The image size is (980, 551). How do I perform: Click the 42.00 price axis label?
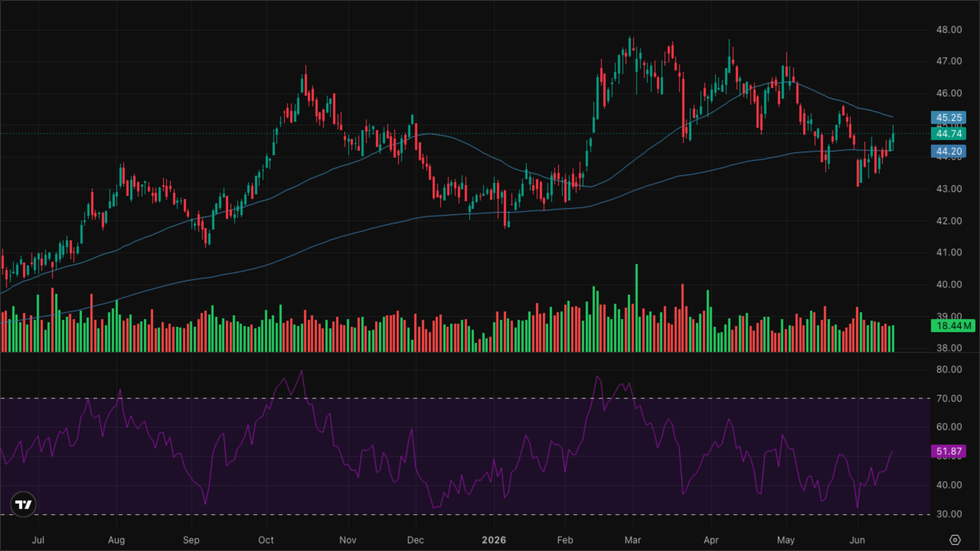[949, 221]
